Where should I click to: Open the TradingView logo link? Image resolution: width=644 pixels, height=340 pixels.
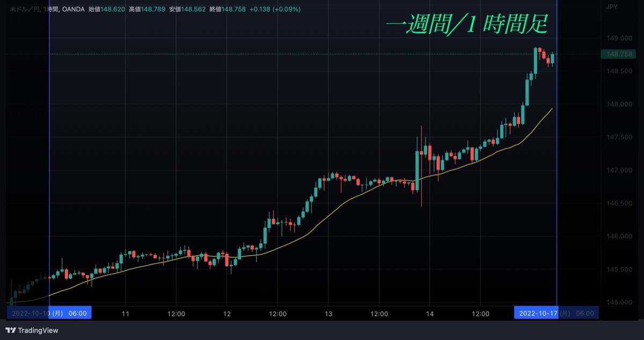32,330
